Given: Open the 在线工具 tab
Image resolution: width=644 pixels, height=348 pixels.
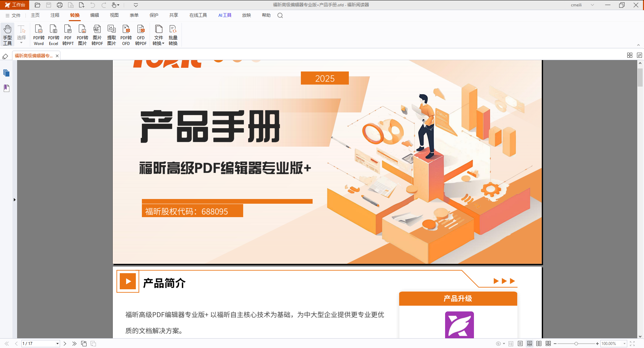Looking at the screenshot, I should (198, 15).
